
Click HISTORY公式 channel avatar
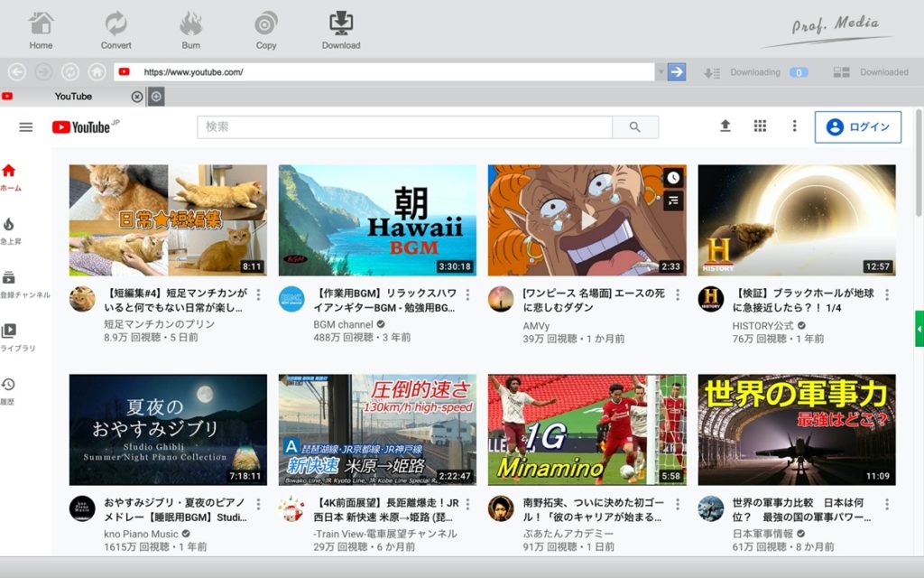coord(711,299)
